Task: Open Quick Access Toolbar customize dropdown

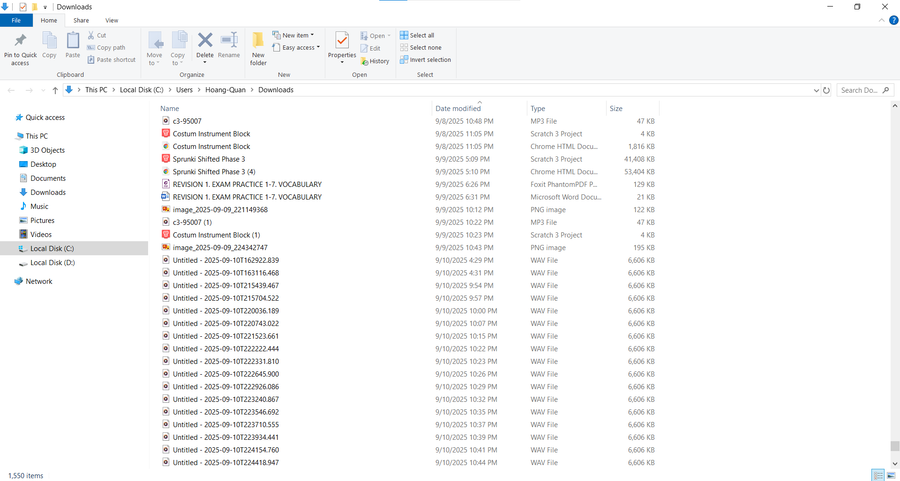Action: 45,7
